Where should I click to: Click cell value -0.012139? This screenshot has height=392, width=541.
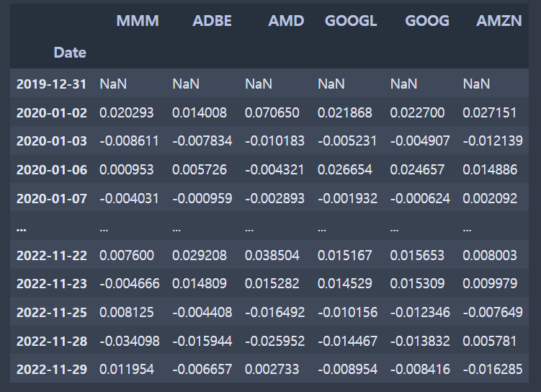[493, 141]
